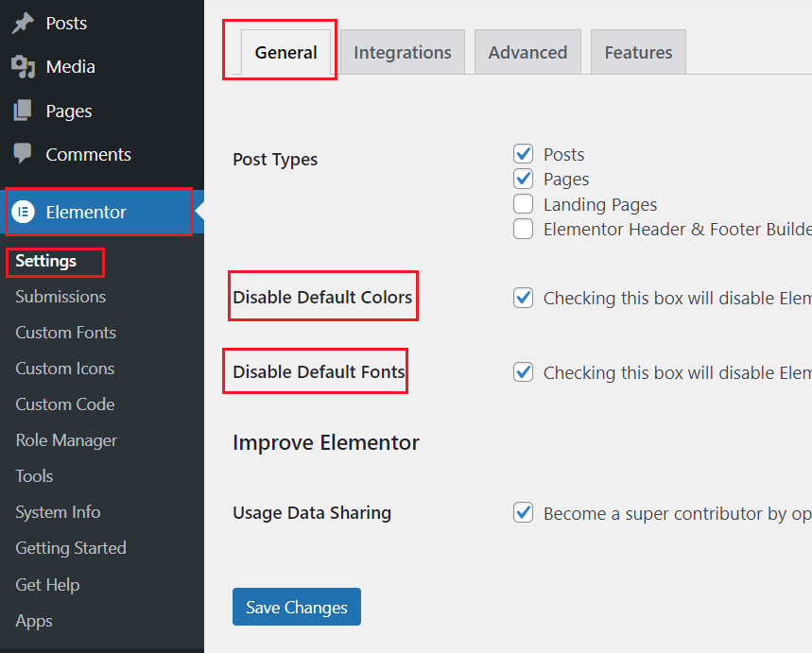Open Custom Code page
This screenshot has width=812, height=653.
point(64,404)
